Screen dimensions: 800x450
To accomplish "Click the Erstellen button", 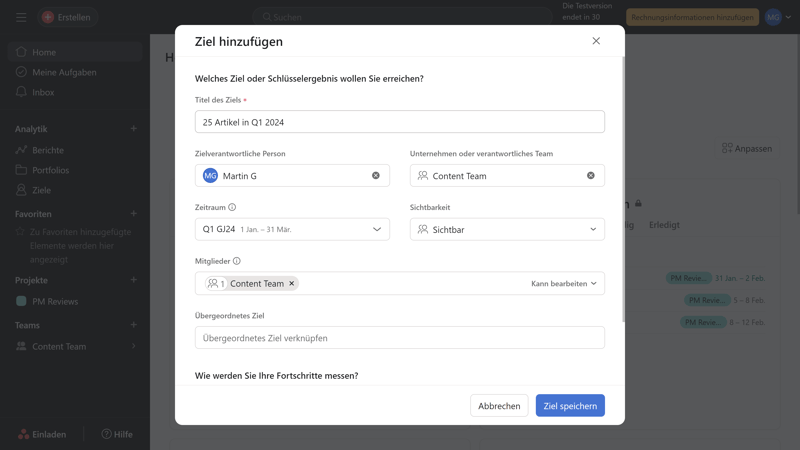I will pos(67,17).
